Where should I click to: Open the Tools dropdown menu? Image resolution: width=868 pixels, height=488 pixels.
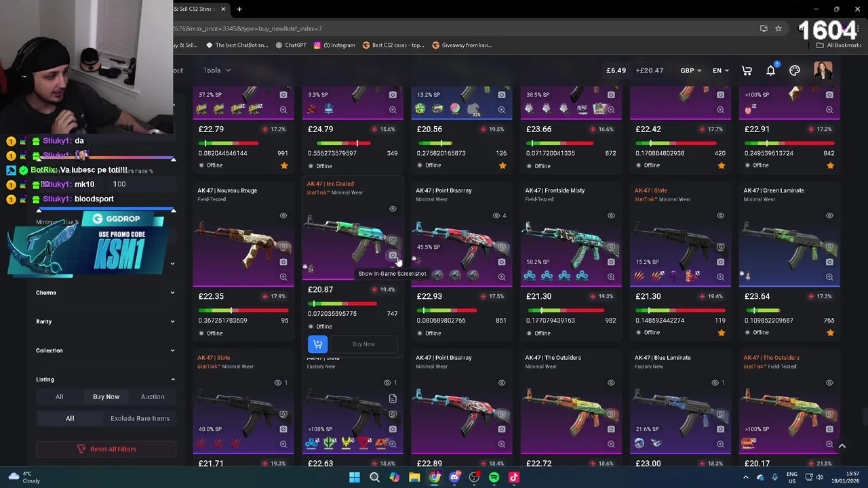(217, 70)
